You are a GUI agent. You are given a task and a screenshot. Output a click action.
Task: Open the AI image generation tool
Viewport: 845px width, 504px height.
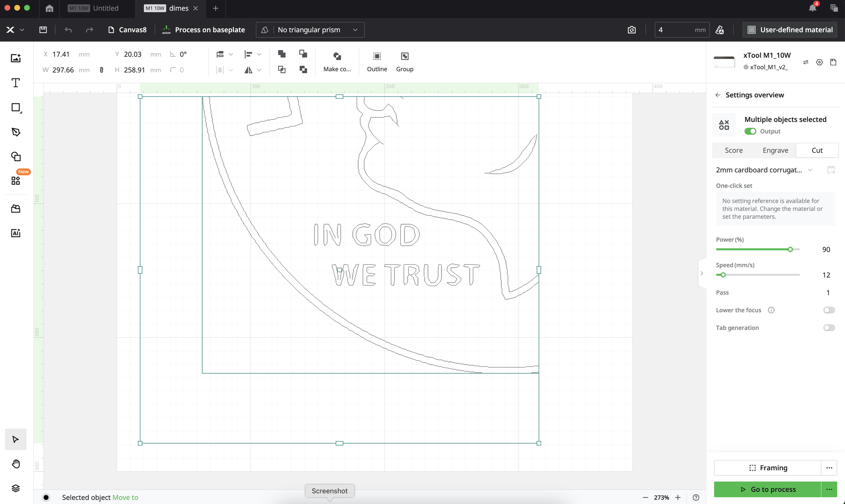[15, 233]
